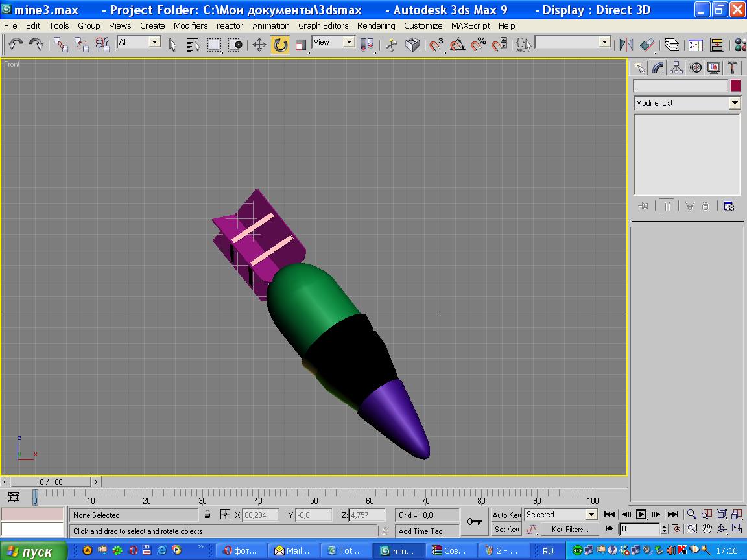Click the Select and Rotate tool
Viewport: 747px width, 560px height.
(x=280, y=45)
